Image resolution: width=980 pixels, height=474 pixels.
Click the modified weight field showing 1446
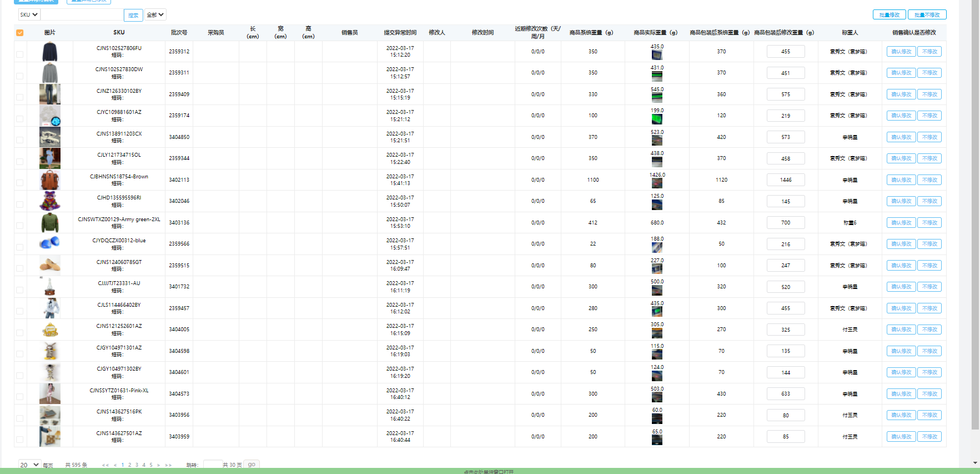pos(785,180)
